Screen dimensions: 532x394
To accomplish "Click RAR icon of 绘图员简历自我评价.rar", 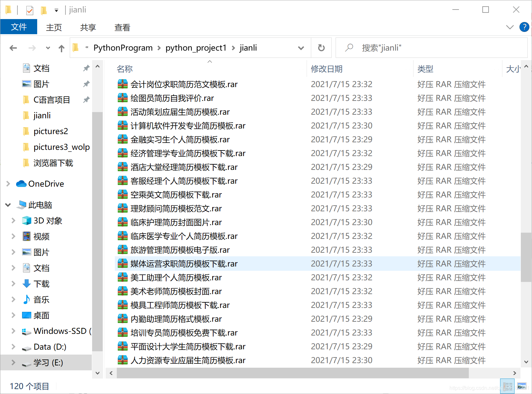I will 123,98.
